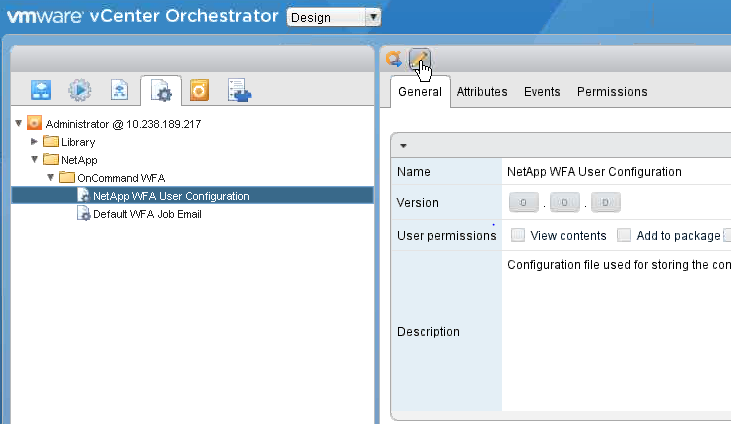Select the NetApp tree label

(79, 160)
